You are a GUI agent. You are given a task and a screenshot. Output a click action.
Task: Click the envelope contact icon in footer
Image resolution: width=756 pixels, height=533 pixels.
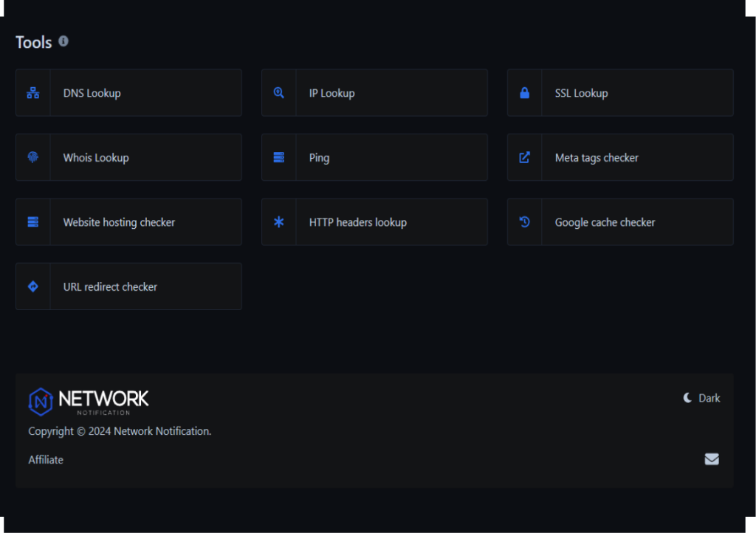point(711,459)
